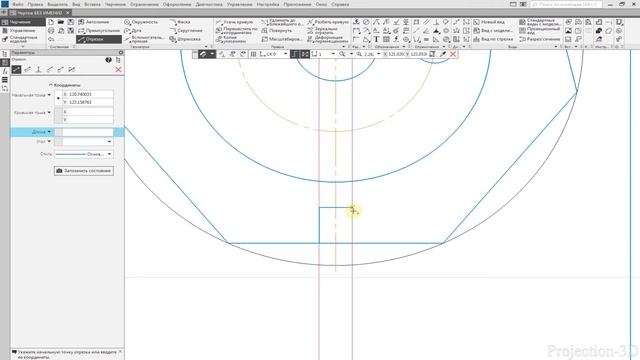Toggle the orthogonal drawing mode icon

[294, 54]
